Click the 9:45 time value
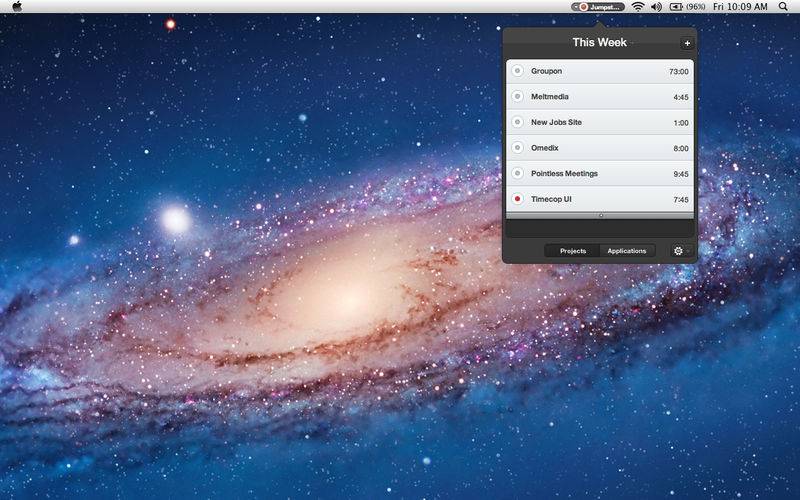Viewport: 800px width, 500px height. click(x=681, y=174)
